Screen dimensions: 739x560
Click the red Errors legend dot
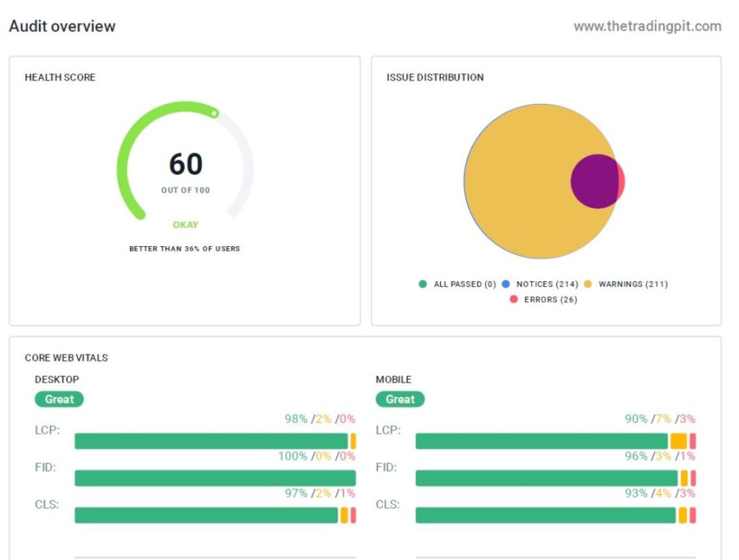[514, 299]
